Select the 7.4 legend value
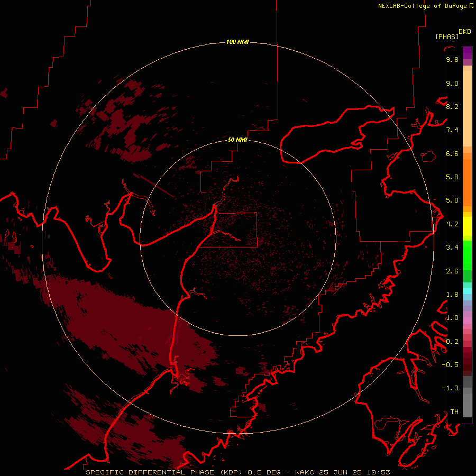The height and width of the screenshot is (476, 476). [x=452, y=130]
